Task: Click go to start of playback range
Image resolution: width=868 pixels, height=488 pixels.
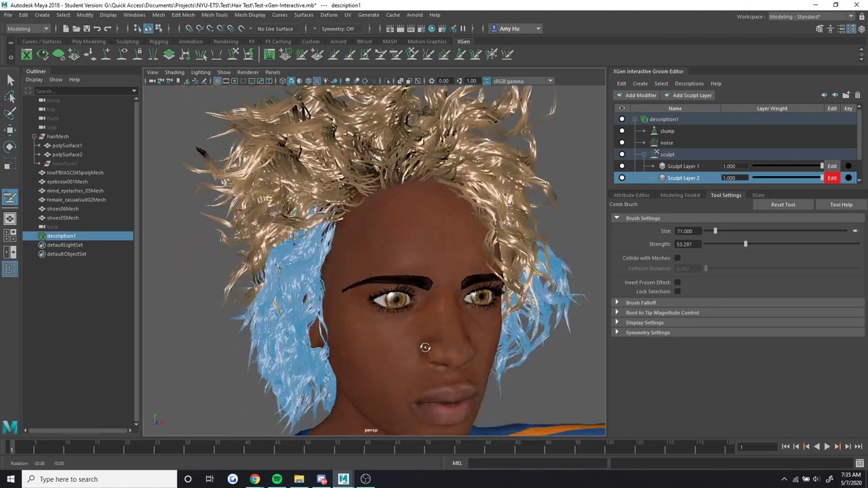Action: 785,447
